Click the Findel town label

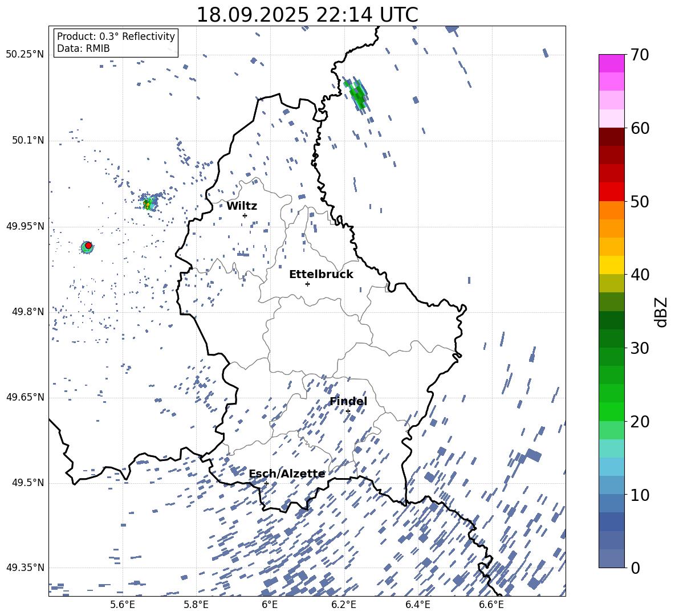click(348, 402)
